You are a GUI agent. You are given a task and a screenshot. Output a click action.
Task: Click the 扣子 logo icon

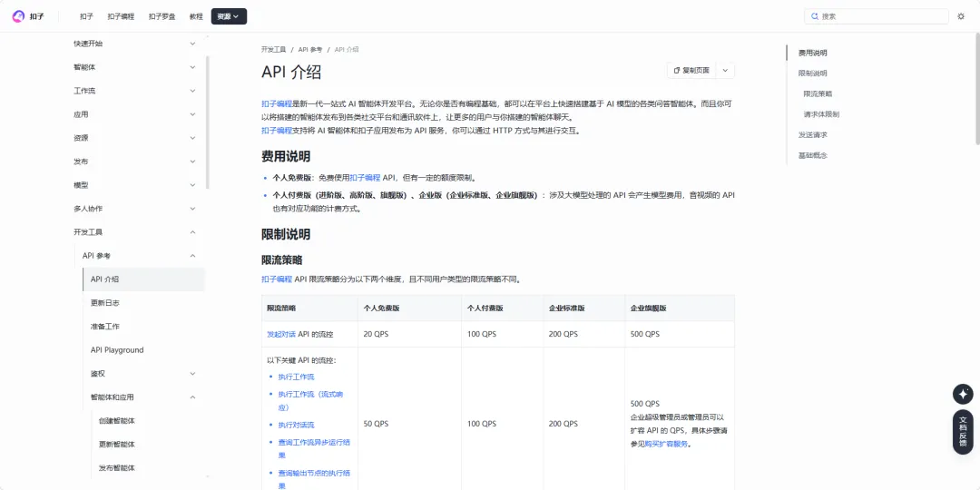pos(18,16)
